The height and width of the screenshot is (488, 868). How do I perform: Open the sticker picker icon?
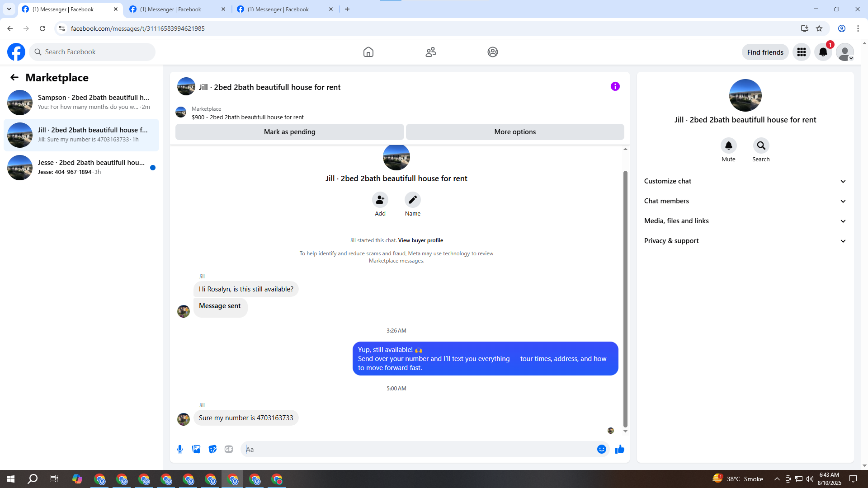point(212,449)
